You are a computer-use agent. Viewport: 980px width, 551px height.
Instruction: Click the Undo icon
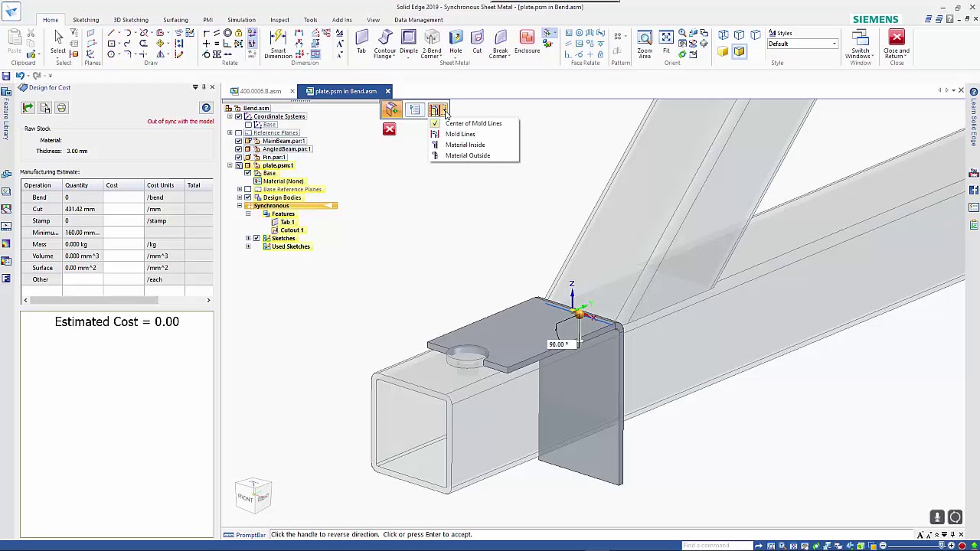point(20,75)
